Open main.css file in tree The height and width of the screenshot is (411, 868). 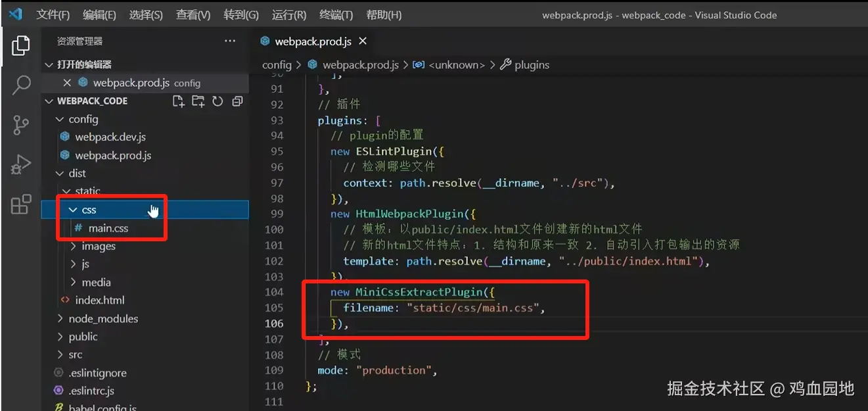click(x=108, y=228)
